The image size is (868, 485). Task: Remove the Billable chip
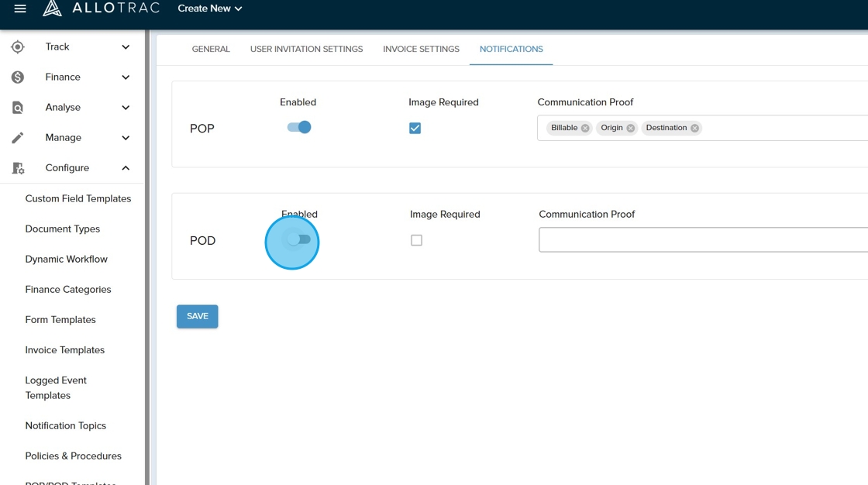pyautogui.click(x=585, y=129)
